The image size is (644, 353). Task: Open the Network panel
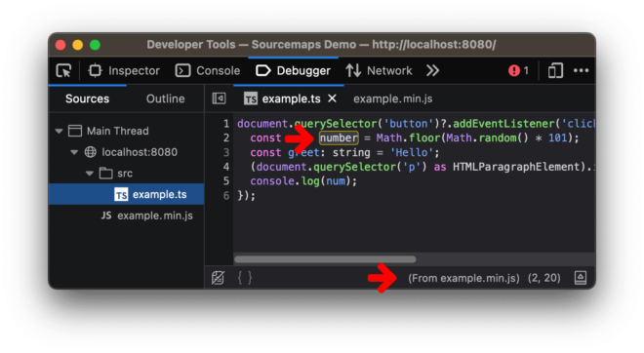click(379, 71)
